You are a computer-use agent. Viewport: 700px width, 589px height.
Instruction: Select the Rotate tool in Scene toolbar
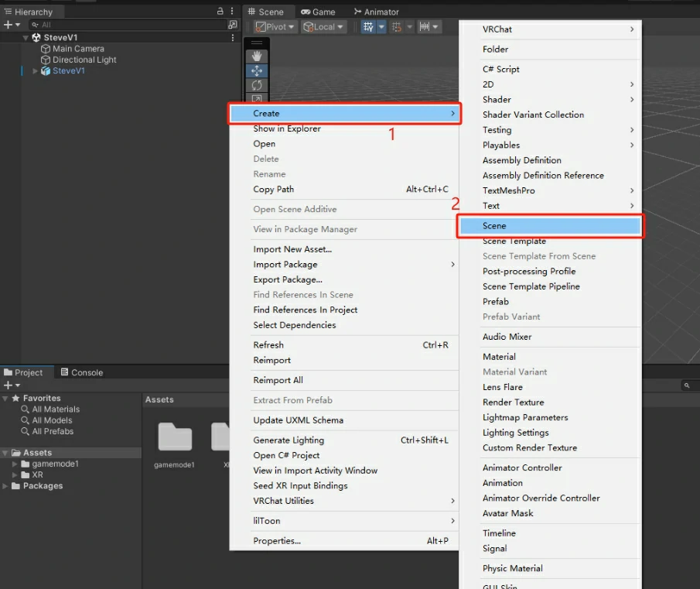257,85
